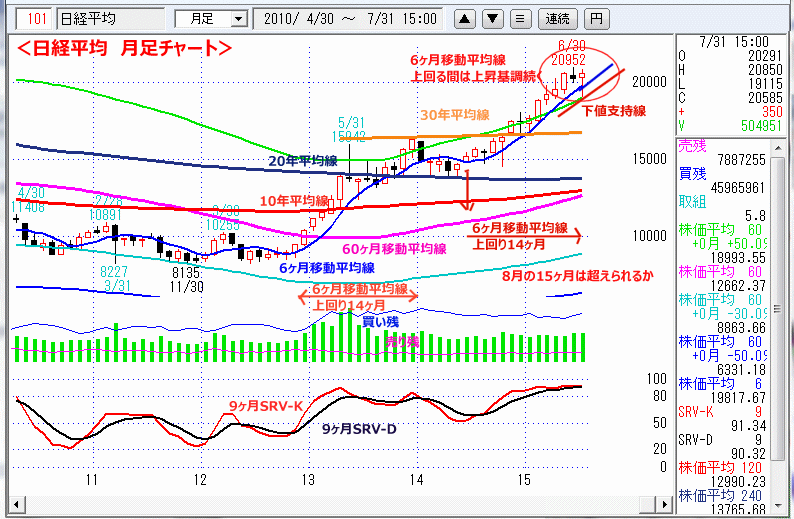Viewport: 794px width, 519px height.
Task: Click the 8135 low price annotation
Action: 186,272
